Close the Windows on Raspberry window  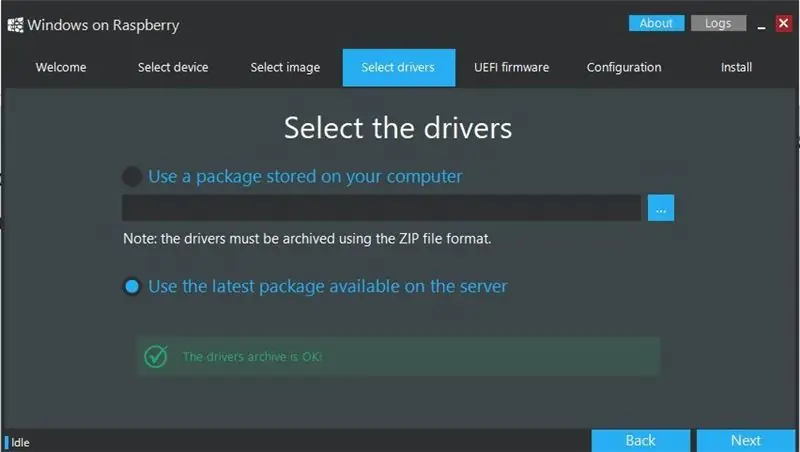(x=783, y=23)
